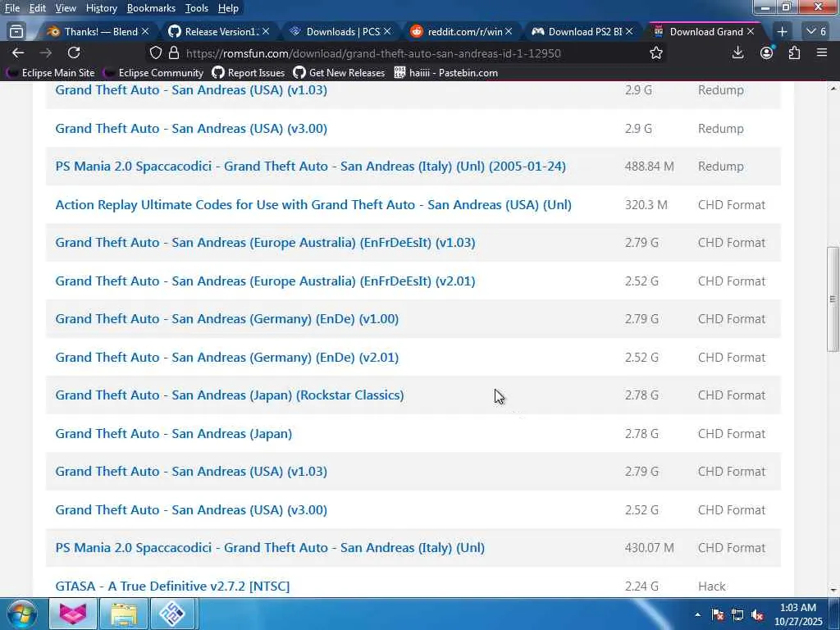This screenshot has width=840, height=630.
Task: Open the application hamburger menu
Action: click(822, 52)
